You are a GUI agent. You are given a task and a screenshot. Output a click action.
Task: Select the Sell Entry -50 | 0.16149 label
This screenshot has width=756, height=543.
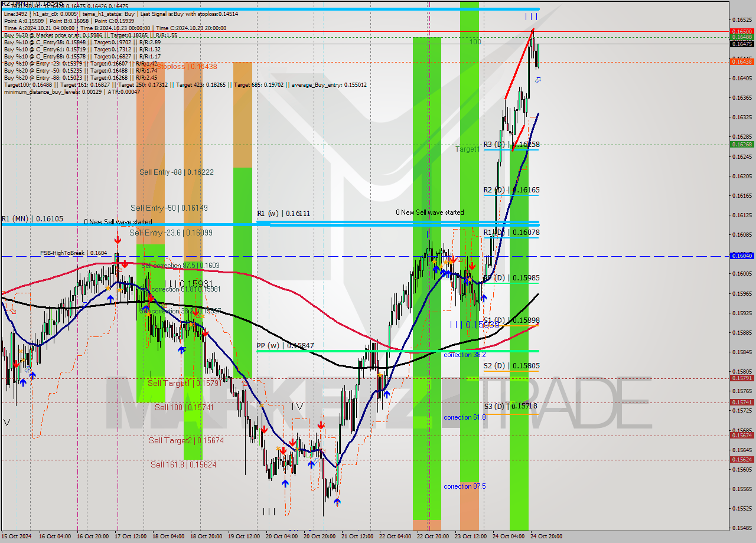pos(169,208)
